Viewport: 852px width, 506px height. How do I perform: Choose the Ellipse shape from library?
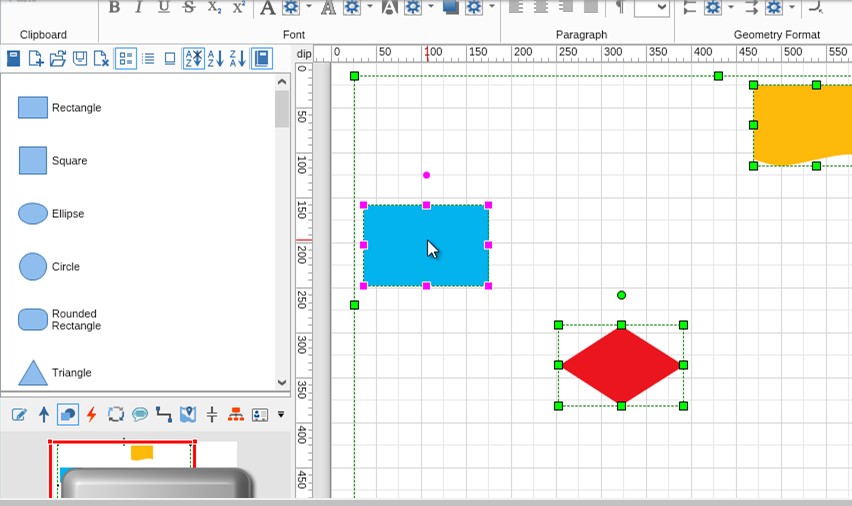pyautogui.click(x=34, y=214)
